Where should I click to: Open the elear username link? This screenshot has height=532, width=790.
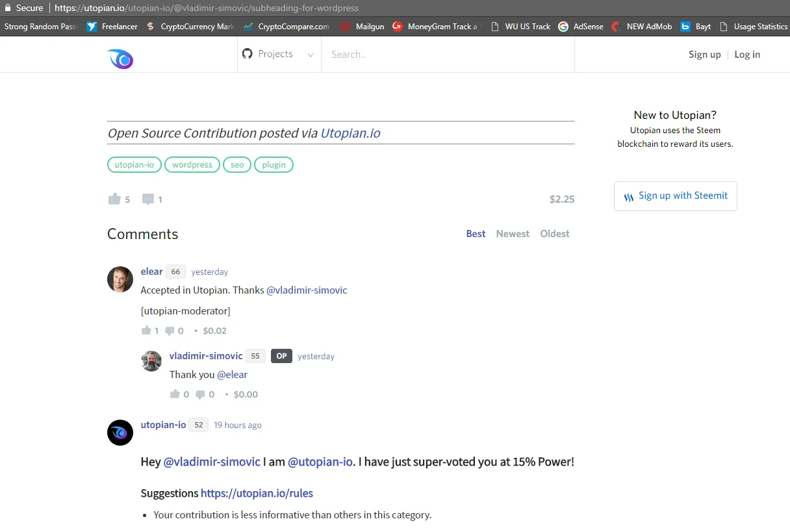pos(152,272)
